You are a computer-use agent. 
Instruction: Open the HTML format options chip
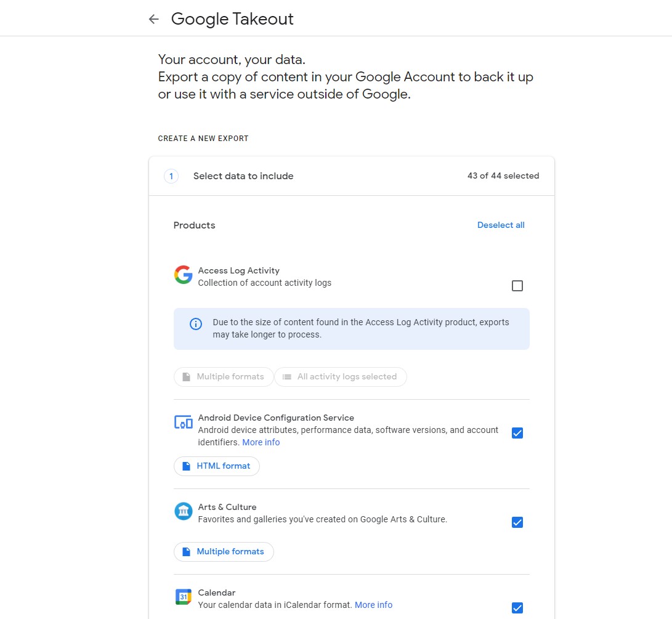coord(217,466)
